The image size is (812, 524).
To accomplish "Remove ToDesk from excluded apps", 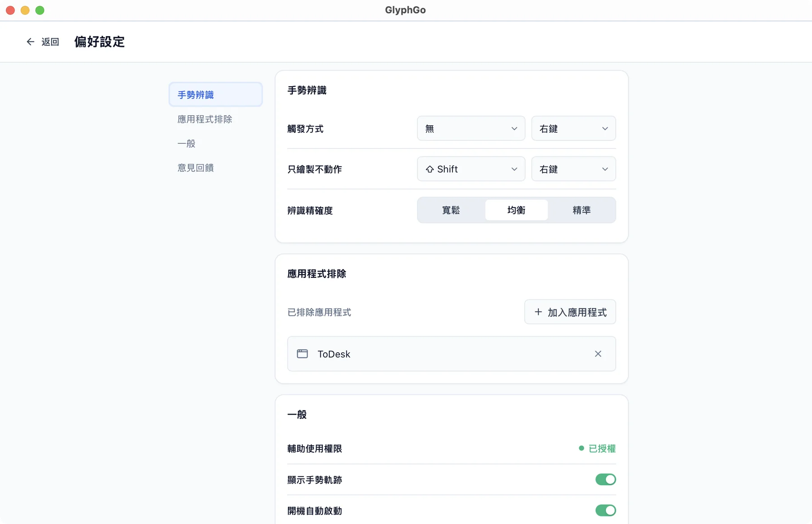I will click(x=598, y=354).
